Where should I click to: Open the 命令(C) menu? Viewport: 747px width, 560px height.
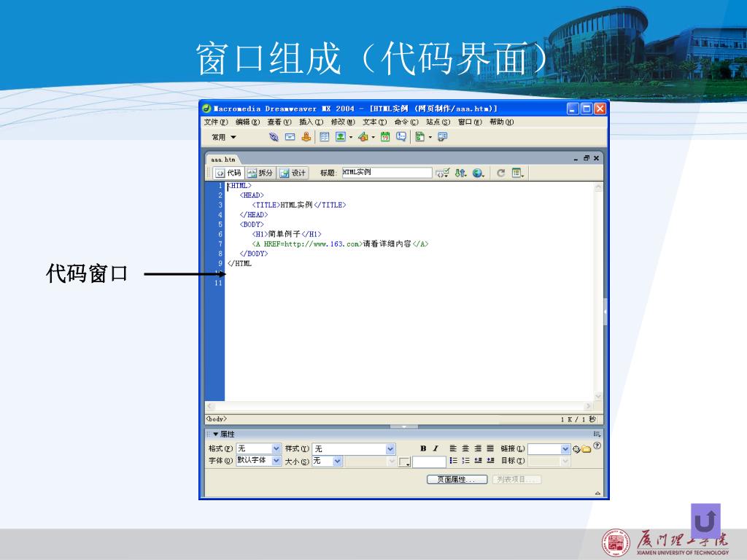point(406,122)
